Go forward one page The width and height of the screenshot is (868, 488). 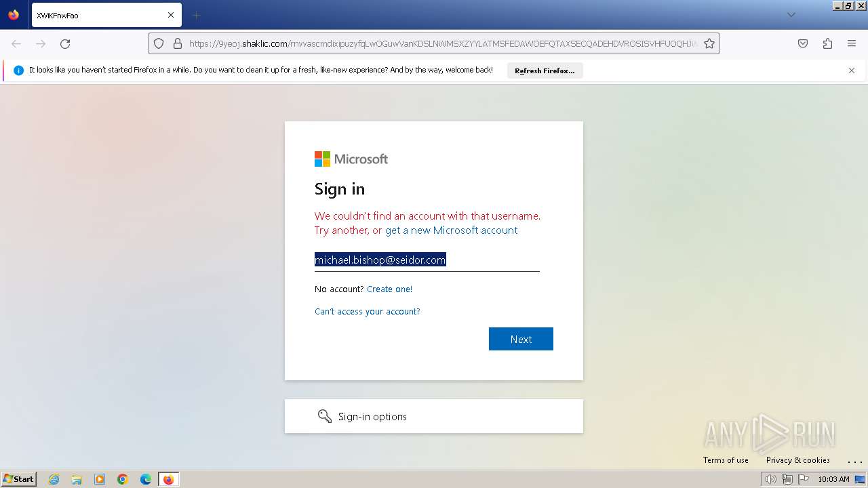point(41,43)
